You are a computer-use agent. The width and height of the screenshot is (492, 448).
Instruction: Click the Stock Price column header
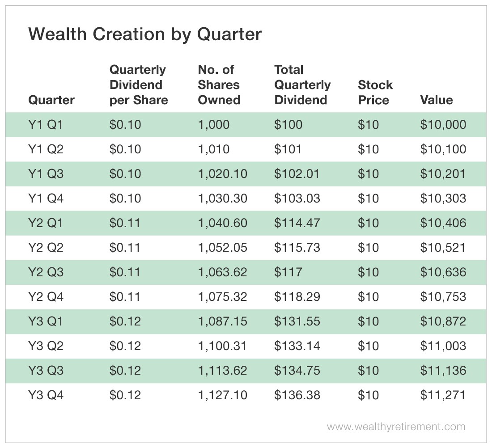click(x=375, y=93)
